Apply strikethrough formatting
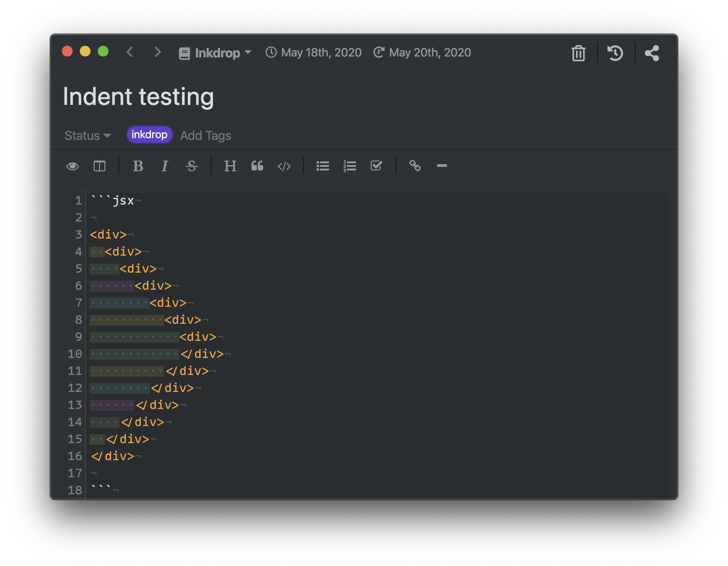 (192, 166)
